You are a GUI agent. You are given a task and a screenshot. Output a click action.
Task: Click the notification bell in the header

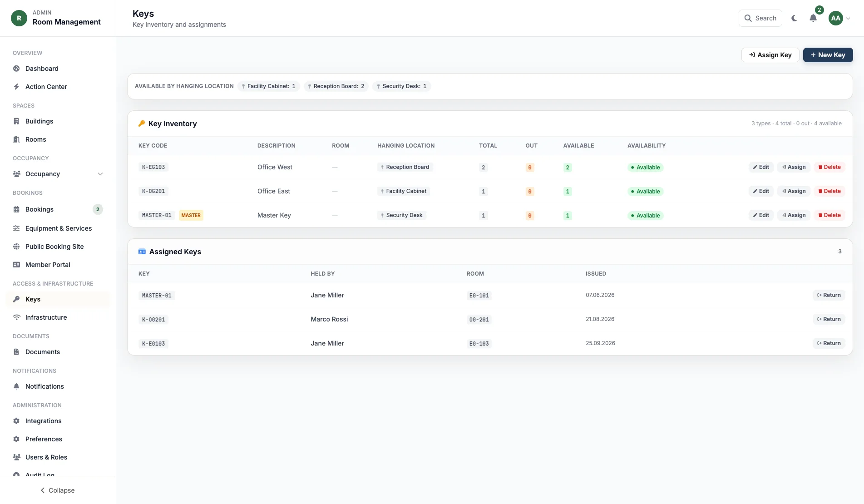(x=813, y=18)
